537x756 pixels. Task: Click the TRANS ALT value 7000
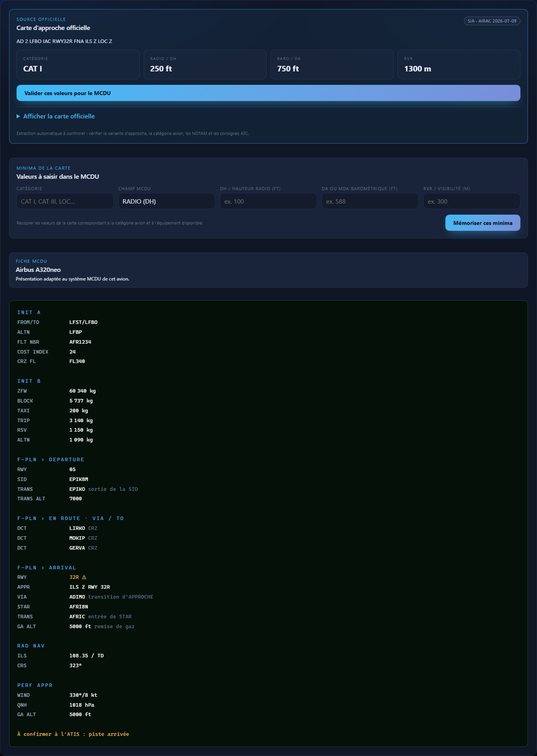[75, 499]
